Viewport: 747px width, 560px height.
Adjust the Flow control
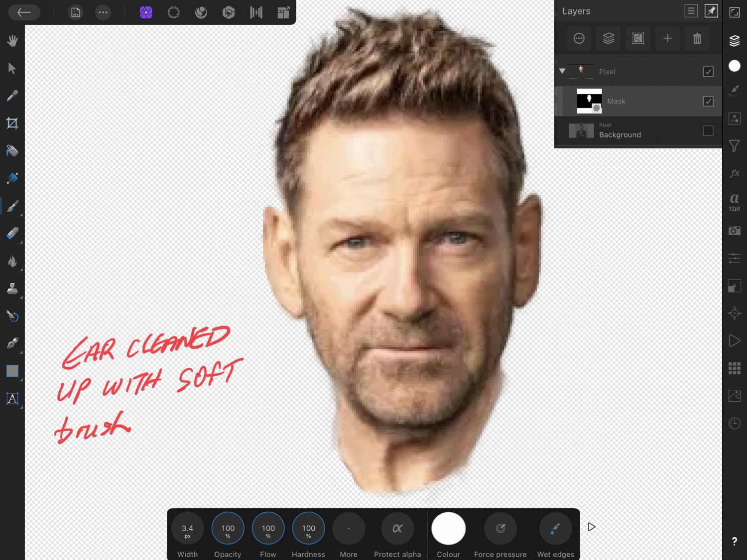click(268, 529)
